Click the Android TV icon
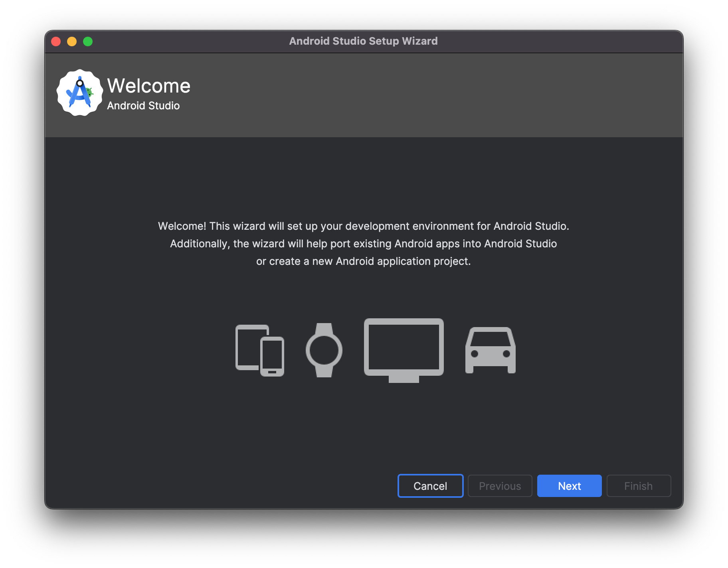The width and height of the screenshot is (728, 568). point(404,351)
